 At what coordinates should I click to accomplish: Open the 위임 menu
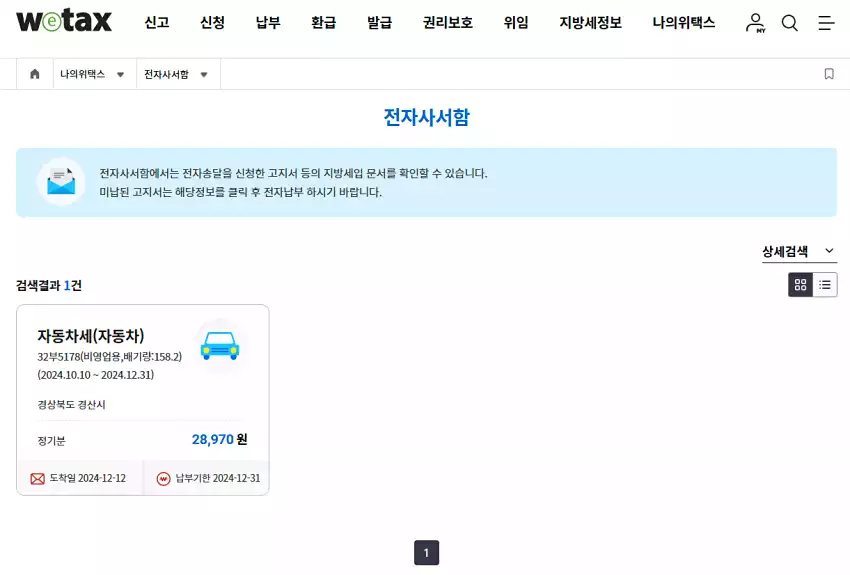pyautogui.click(x=516, y=22)
